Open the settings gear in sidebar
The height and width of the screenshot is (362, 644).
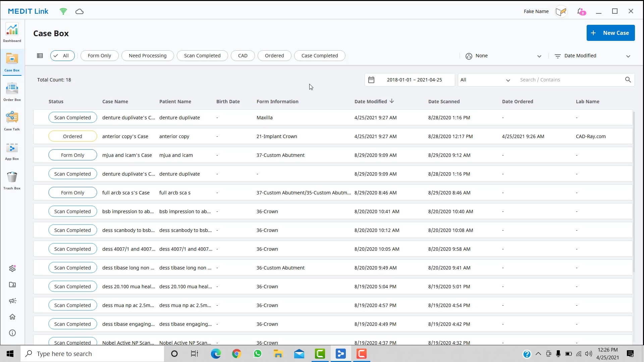point(12,268)
